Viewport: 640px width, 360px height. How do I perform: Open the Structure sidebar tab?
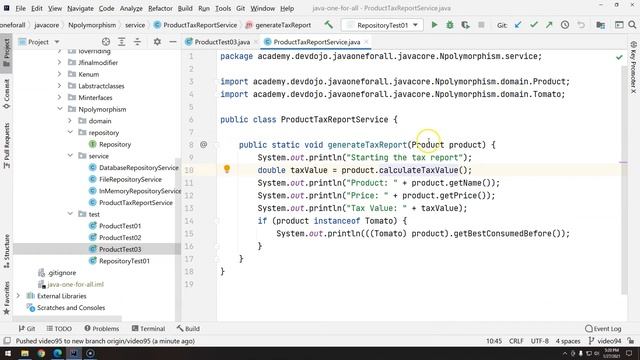tap(7, 251)
